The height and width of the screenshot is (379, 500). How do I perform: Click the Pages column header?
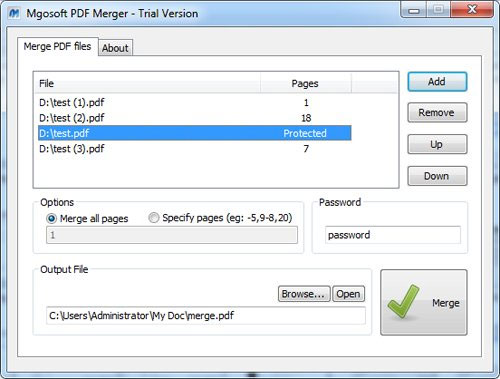coord(306,83)
